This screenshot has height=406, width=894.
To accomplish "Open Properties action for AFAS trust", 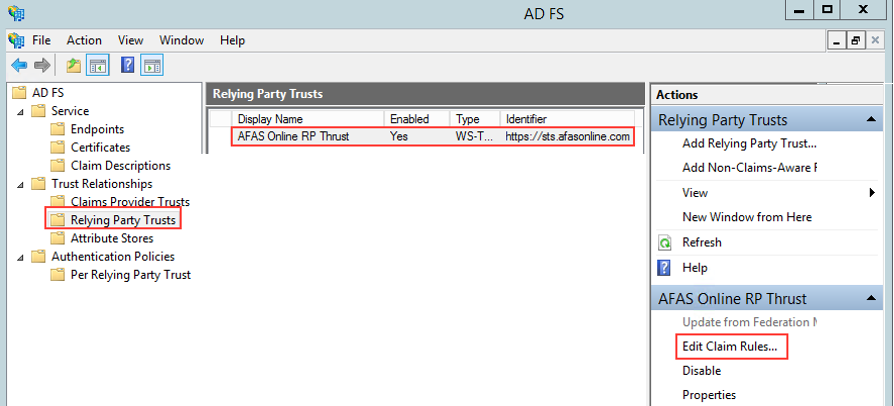I will [709, 395].
